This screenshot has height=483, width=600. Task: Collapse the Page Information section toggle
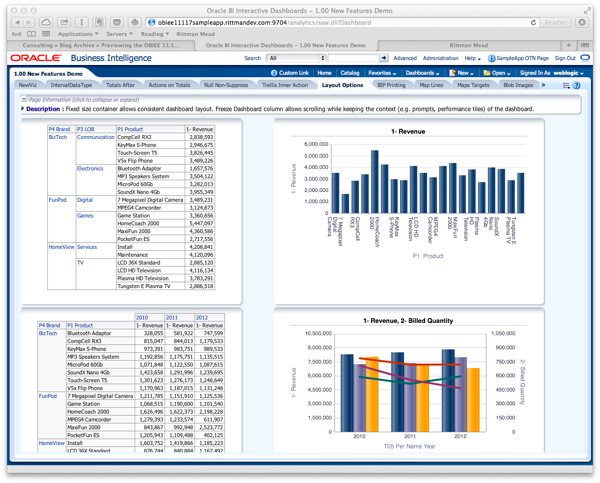24,99
